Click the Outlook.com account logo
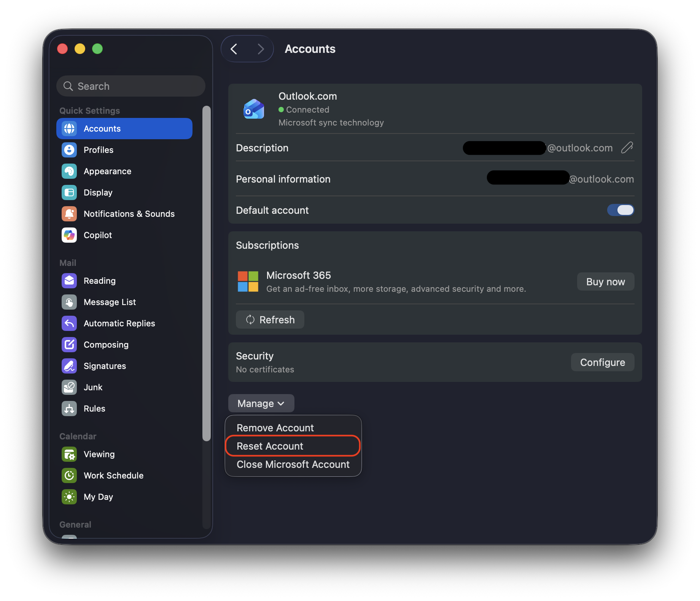The height and width of the screenshot is (601, 700). (x=254, y=109)
